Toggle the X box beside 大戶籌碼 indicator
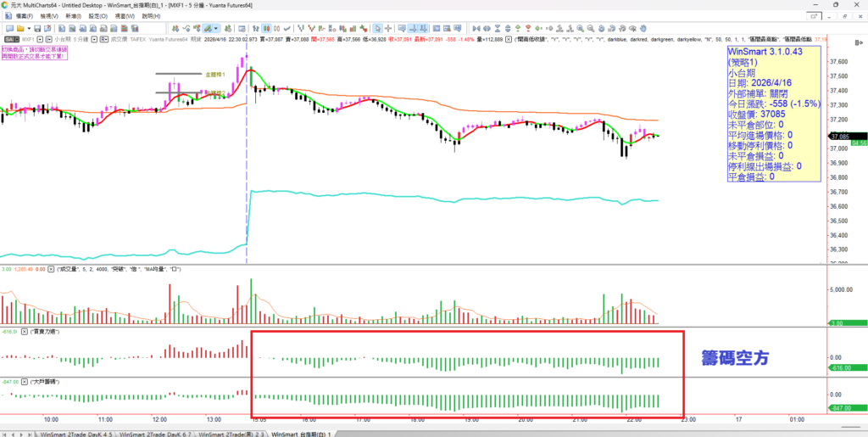The width and height of the screenshot is (868, 437). 25,383
